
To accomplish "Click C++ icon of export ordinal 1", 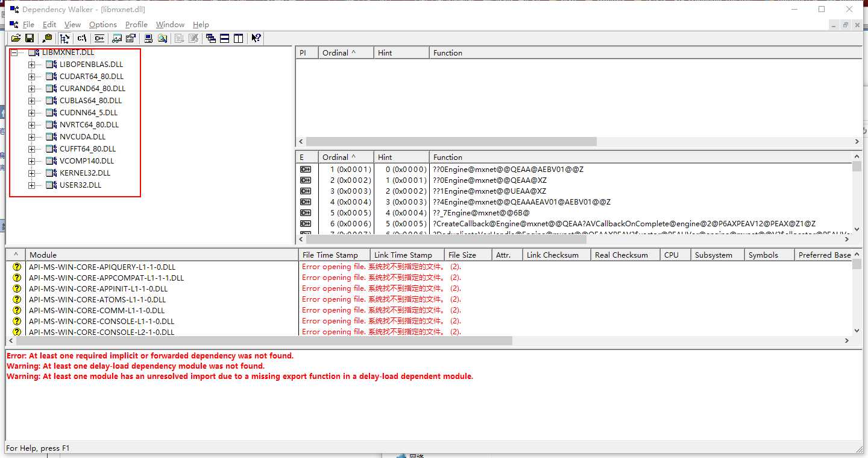I will tap(306, 170).
